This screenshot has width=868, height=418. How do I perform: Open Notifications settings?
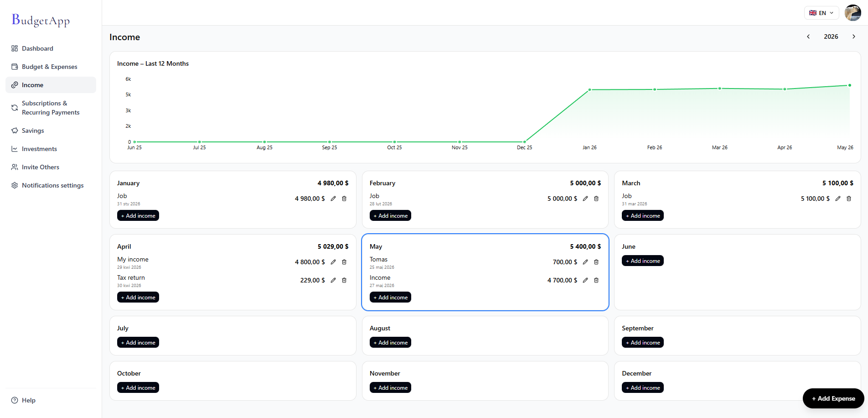click(x=51, y=185)
